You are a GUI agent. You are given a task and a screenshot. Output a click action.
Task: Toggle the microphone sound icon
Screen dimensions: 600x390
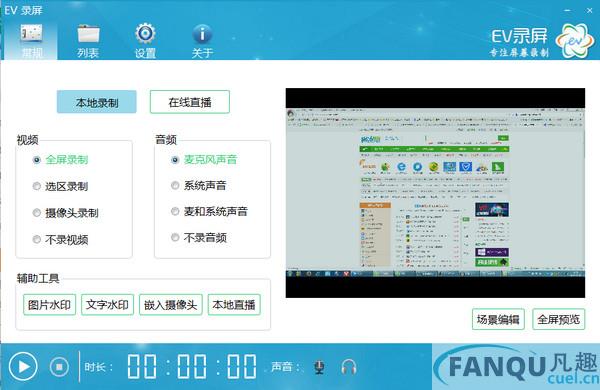[x=319, y=367]
